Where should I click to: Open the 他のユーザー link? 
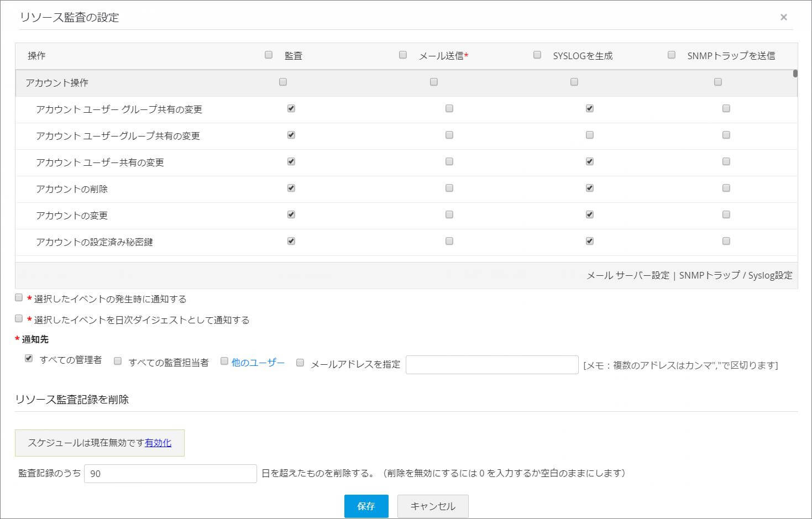click(258, 363)
